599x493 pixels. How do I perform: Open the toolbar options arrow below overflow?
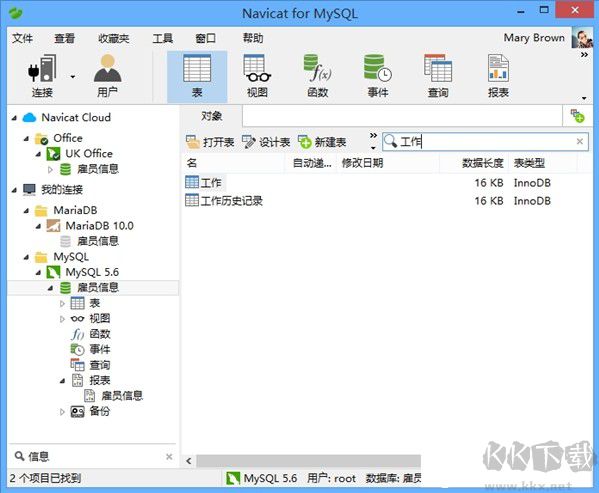(584, 99)
